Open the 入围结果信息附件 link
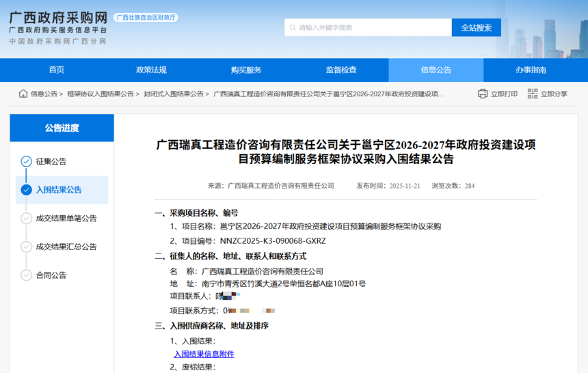The height and width of the screenshot is (373, 588). [x=204, y=354]
